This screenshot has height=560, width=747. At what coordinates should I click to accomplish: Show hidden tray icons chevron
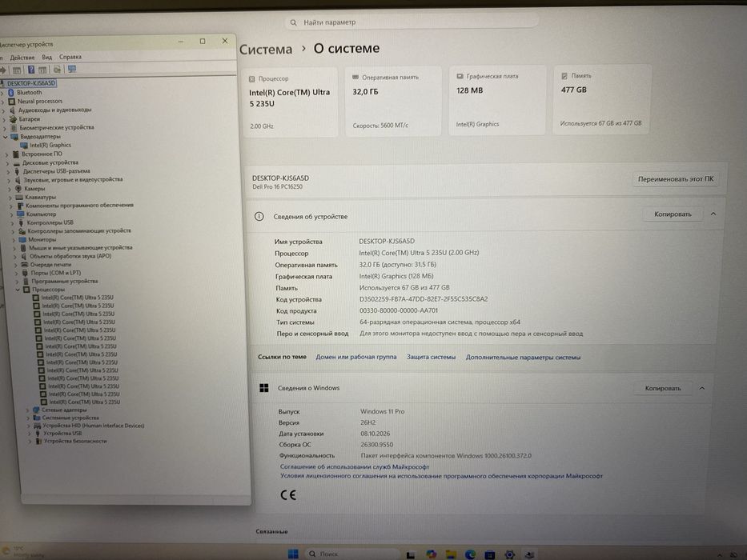pos(719,555)
